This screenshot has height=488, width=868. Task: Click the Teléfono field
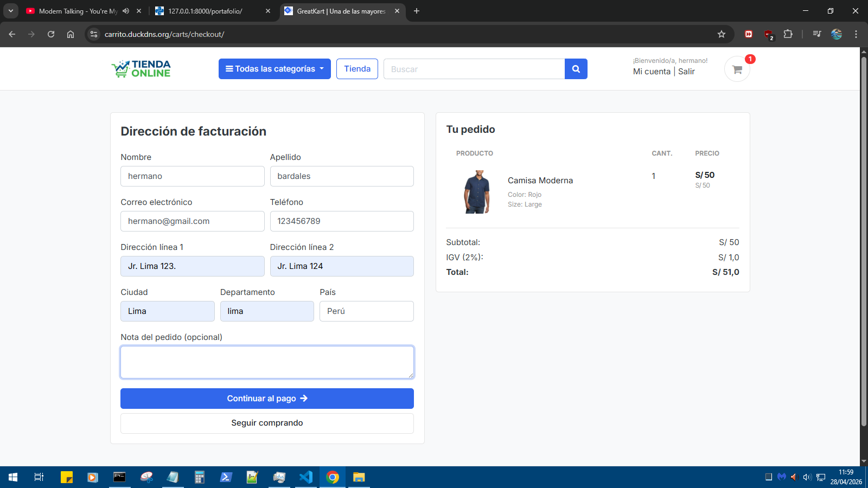[x=342, y=221]
